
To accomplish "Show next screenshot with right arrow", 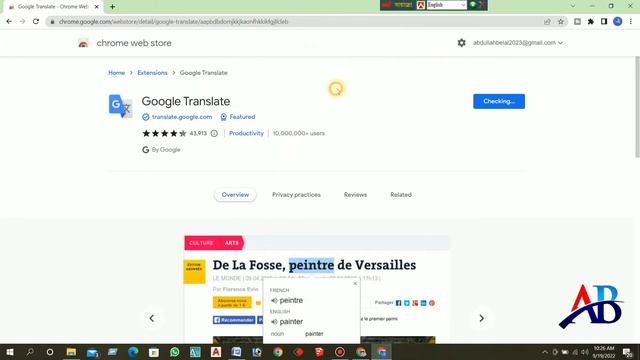I will pyautogui.click(x=481, y=318).
